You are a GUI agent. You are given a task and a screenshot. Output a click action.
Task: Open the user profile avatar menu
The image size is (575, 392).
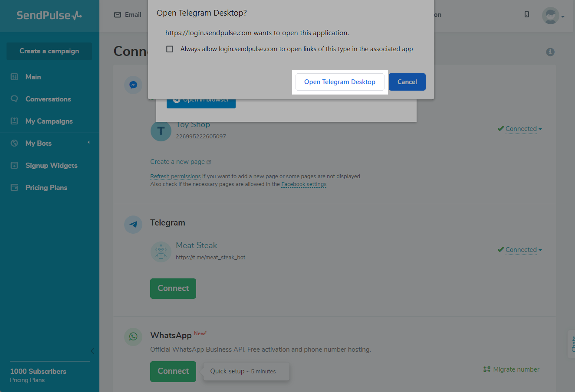coord(551,16)
